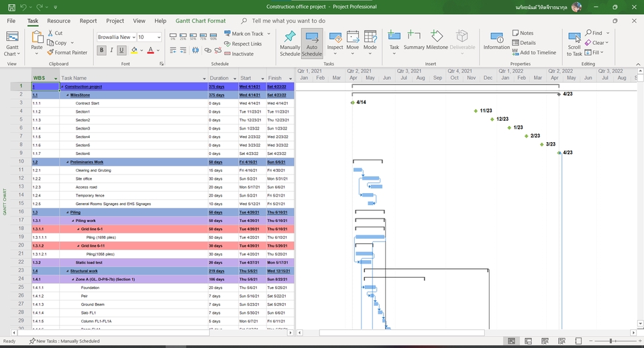Toggle Bold formatting
This screenshot has height=348, width=644.
coord(101,50)
